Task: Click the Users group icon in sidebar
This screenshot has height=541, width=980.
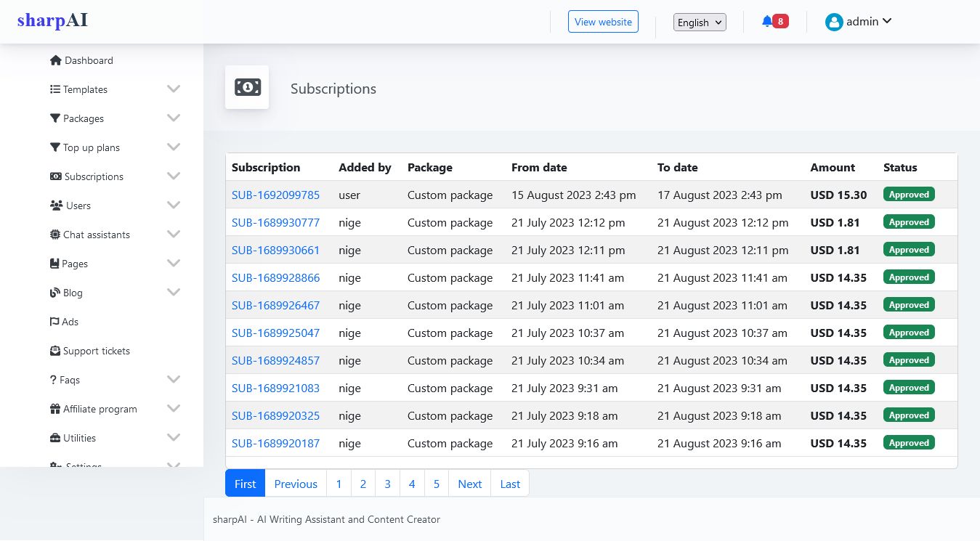Action: [56, 206]
